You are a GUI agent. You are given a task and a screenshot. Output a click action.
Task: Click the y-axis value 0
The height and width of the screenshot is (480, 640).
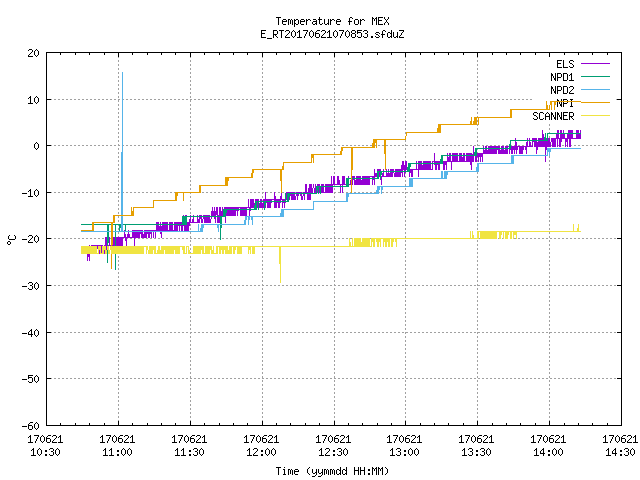tap(37, 146)
